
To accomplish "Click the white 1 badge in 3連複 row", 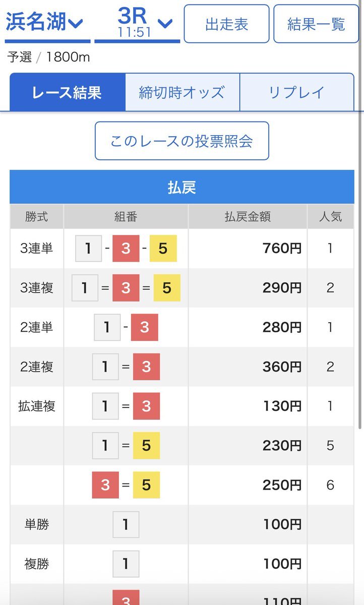I will click(x=85, y=288).
